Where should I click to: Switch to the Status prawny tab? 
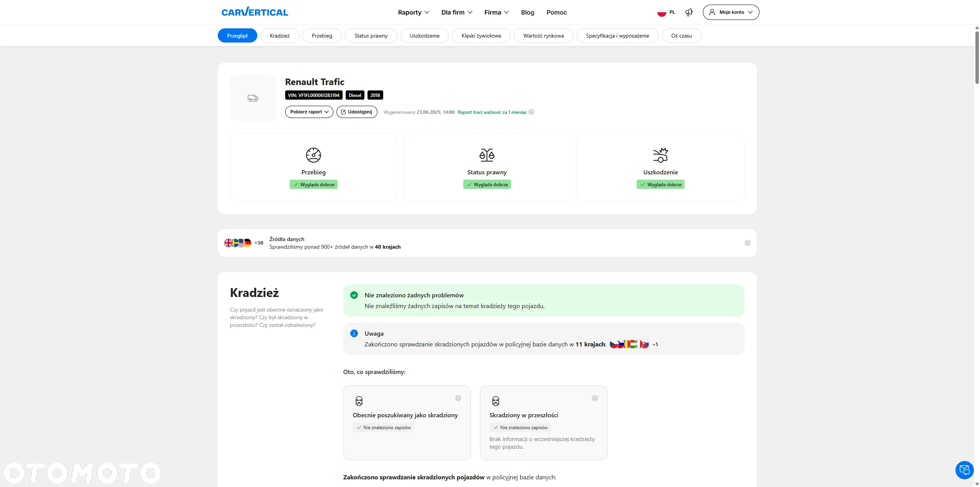pyautogui.click(x=371, y=36)
